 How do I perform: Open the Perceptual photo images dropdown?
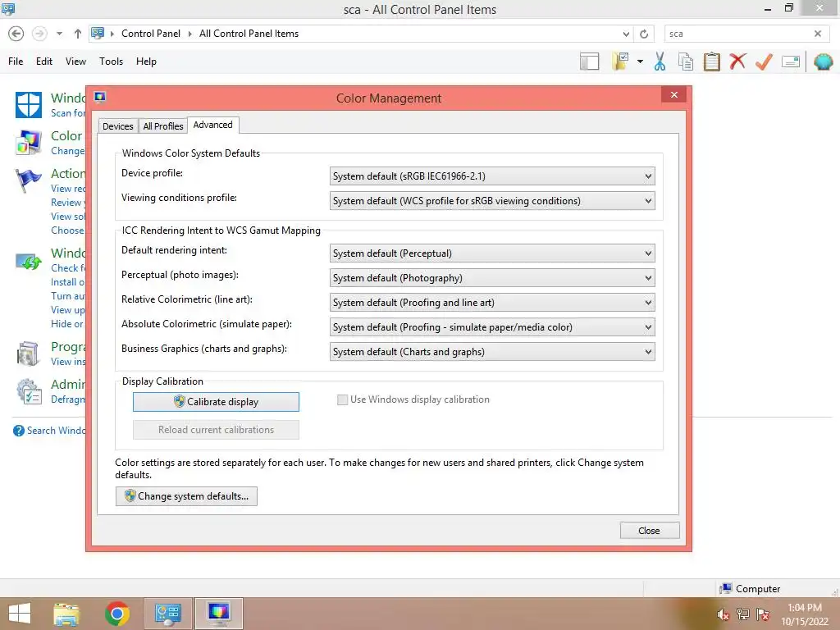point(492,278)
